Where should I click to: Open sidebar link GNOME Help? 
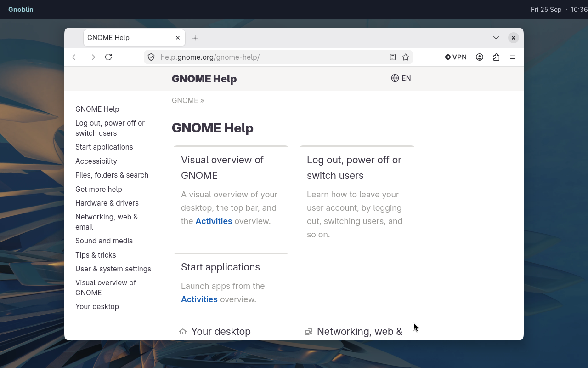point(97,109)
